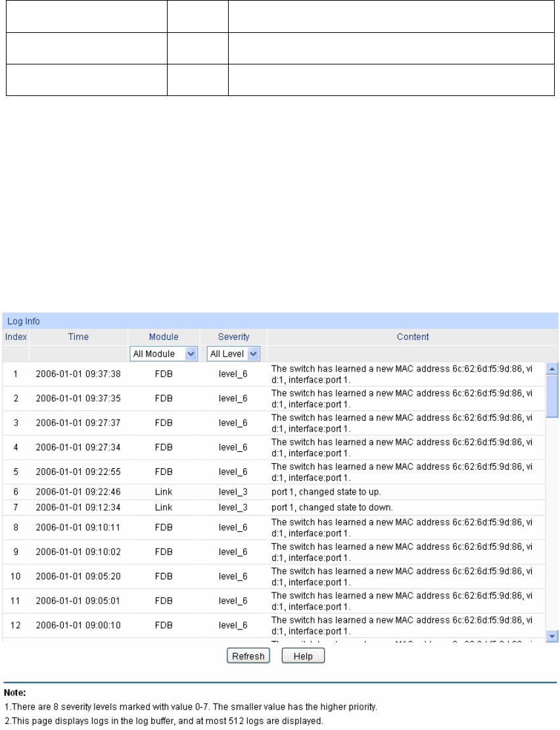Select time 2006-01-01 09:05:20
The width and height of the screenshot is (560, 730).
pyautogui.click(x=78, y=576)
